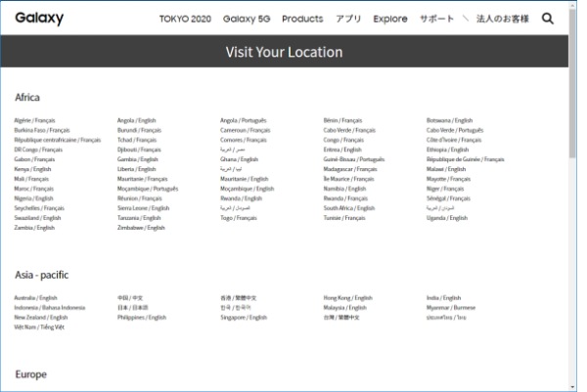
Task: Select Botswana / English location
Action: (x=449, y=120)
